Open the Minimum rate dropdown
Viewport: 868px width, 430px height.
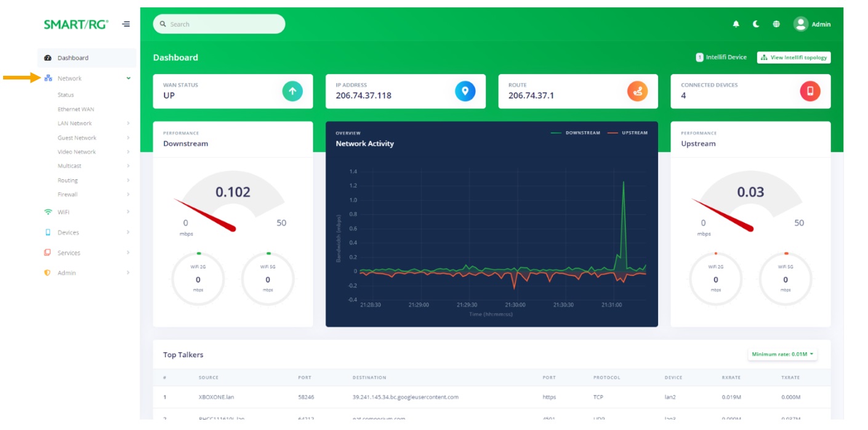point(782,354)
